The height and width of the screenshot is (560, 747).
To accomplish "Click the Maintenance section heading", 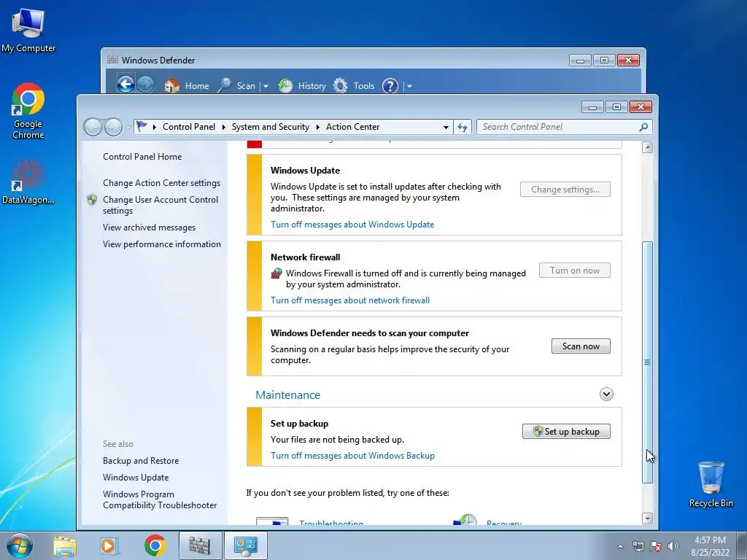I will 287,394.
